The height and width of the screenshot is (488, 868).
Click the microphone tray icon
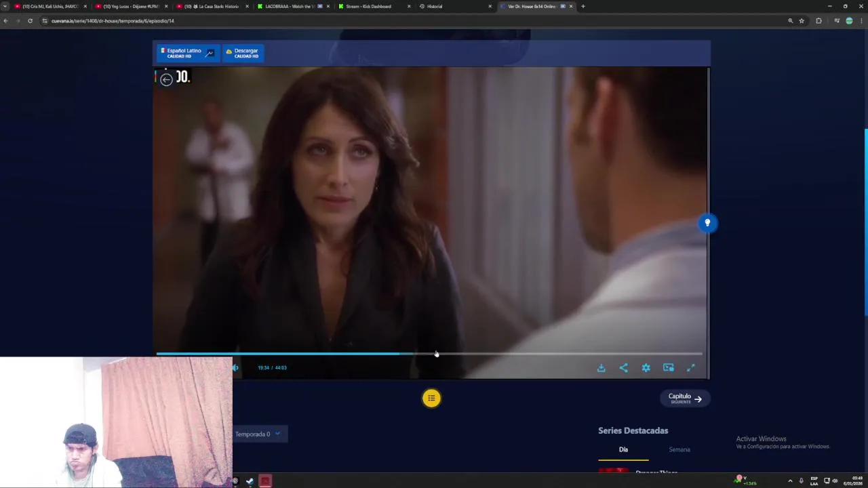coord(801,481)
